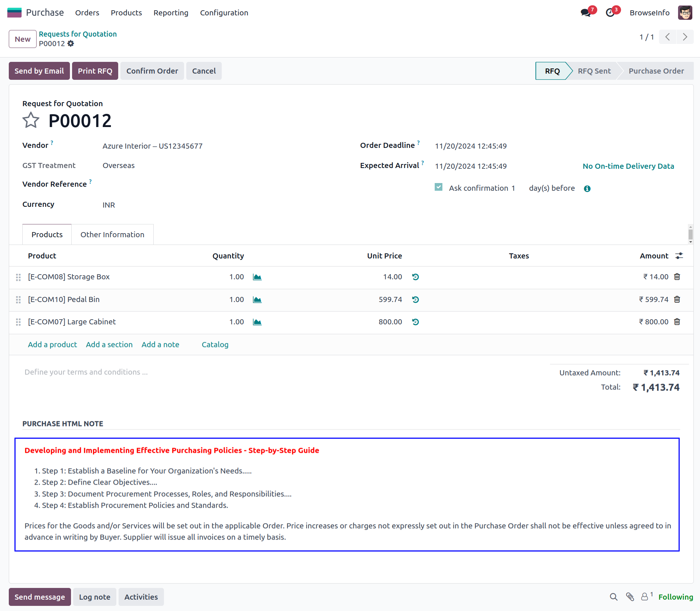The image size is (700, 611).
Task: Reset unit price for Pedal Bin line
Action: tap(415, 299)
